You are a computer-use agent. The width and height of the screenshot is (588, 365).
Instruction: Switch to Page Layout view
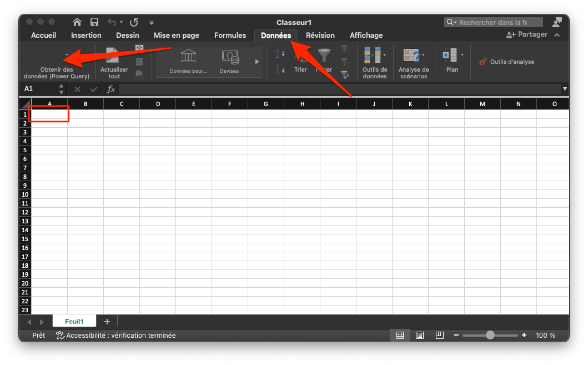420,336
